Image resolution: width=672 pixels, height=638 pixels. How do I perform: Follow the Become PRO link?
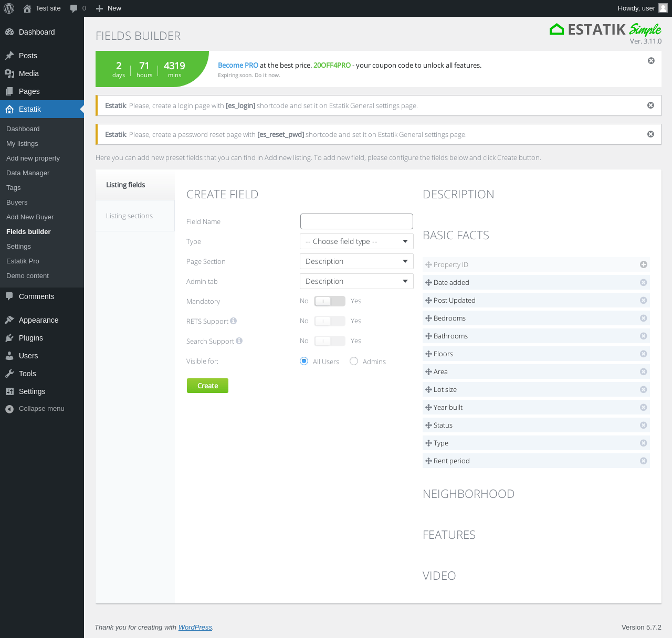coord(238,66)
